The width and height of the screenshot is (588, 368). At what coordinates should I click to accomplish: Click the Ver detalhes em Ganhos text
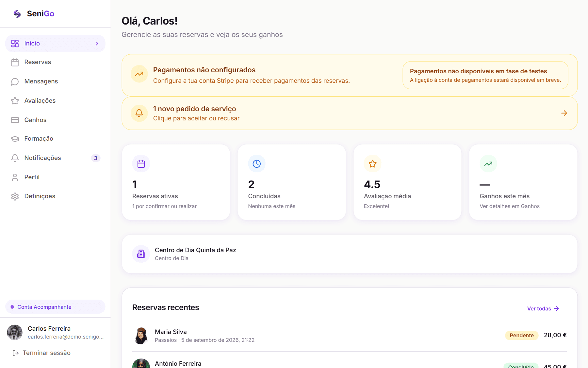coord(510,206)
